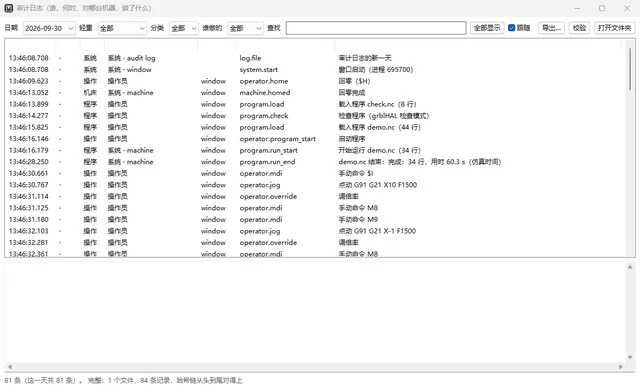Click the 校验 verify button
640x391 pixels.
(x=579, y=28)
